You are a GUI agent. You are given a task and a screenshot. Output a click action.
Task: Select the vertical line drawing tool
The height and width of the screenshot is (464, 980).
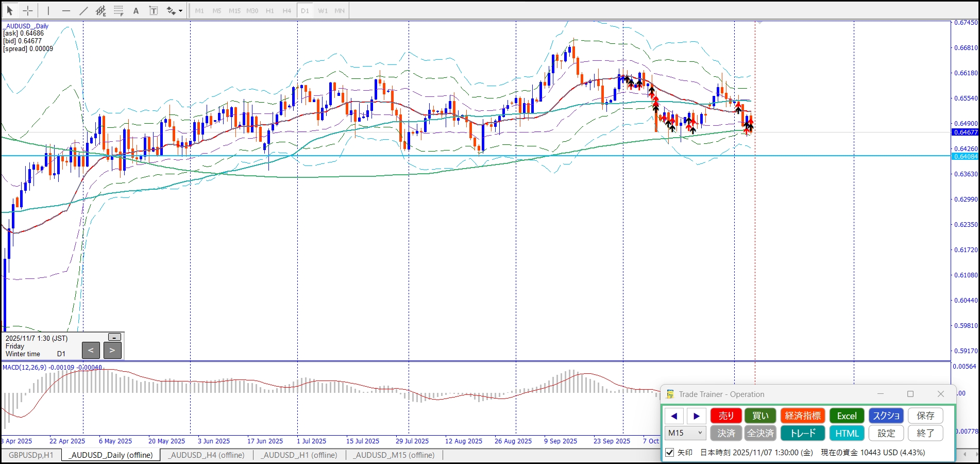click(x=48, y=10)
